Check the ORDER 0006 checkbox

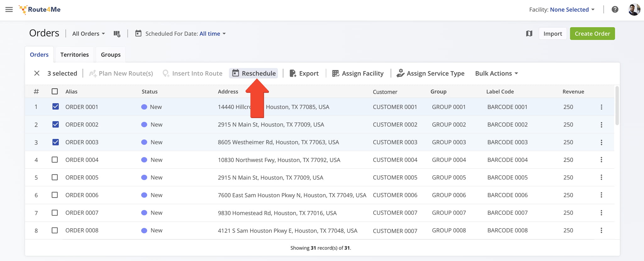55,195
